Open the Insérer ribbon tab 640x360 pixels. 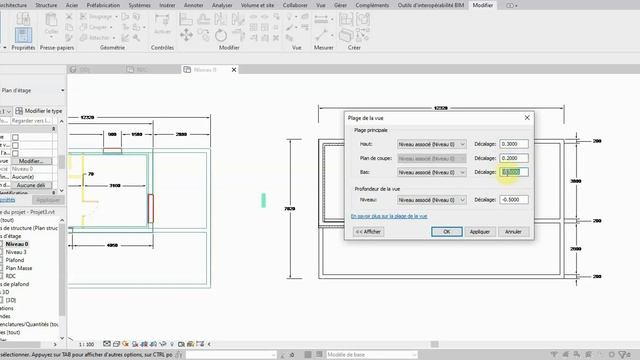coord(167,5)
